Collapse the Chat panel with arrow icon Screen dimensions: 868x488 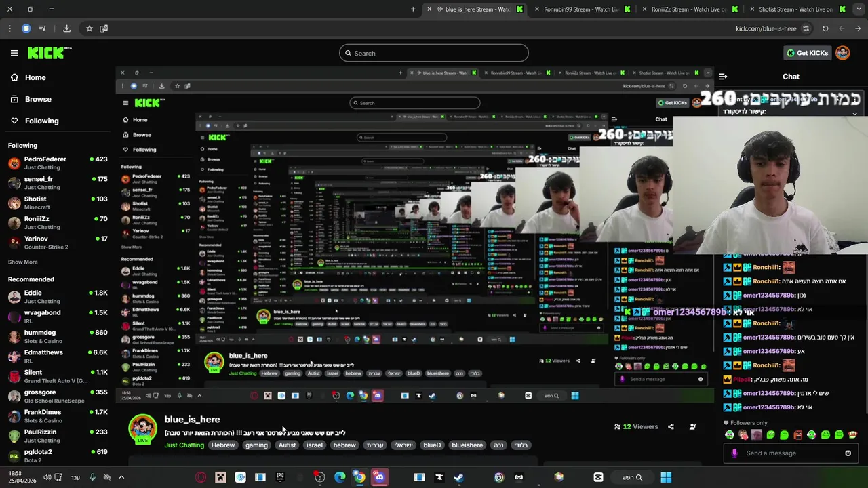coord(723,77)
